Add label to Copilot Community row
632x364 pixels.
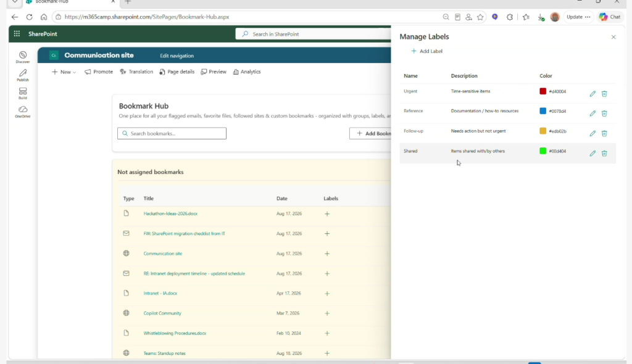[327, 313]
